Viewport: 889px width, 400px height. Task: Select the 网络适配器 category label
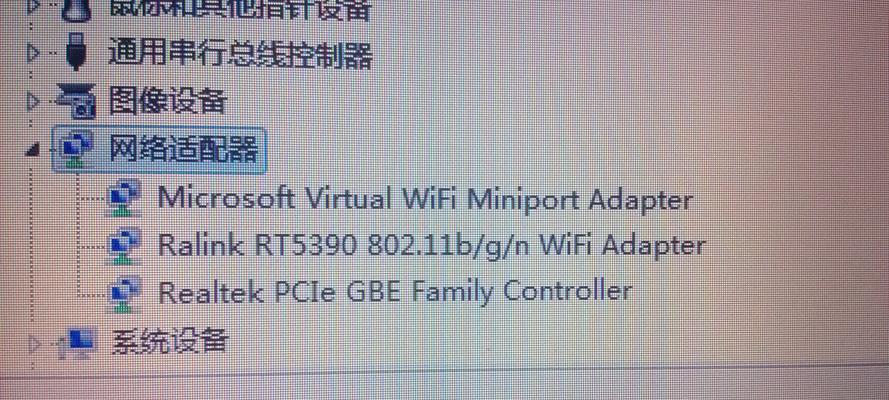coord(183,150)
